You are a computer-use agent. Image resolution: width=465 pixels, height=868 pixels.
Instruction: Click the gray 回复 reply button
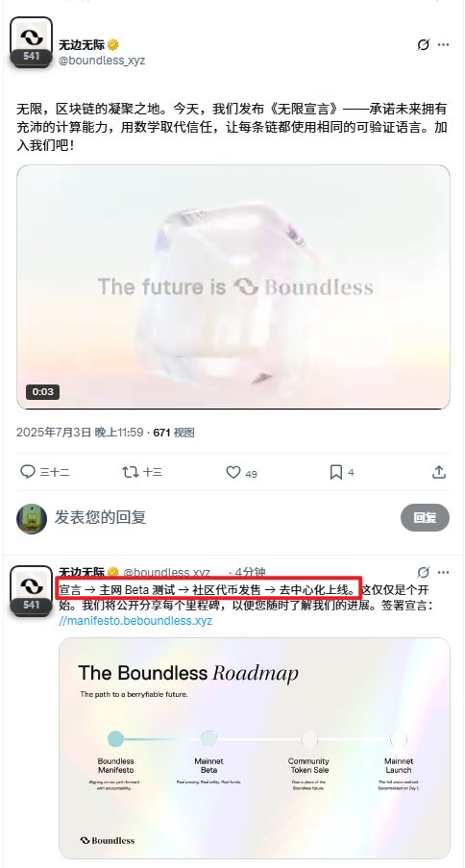(x=426, y=517)
